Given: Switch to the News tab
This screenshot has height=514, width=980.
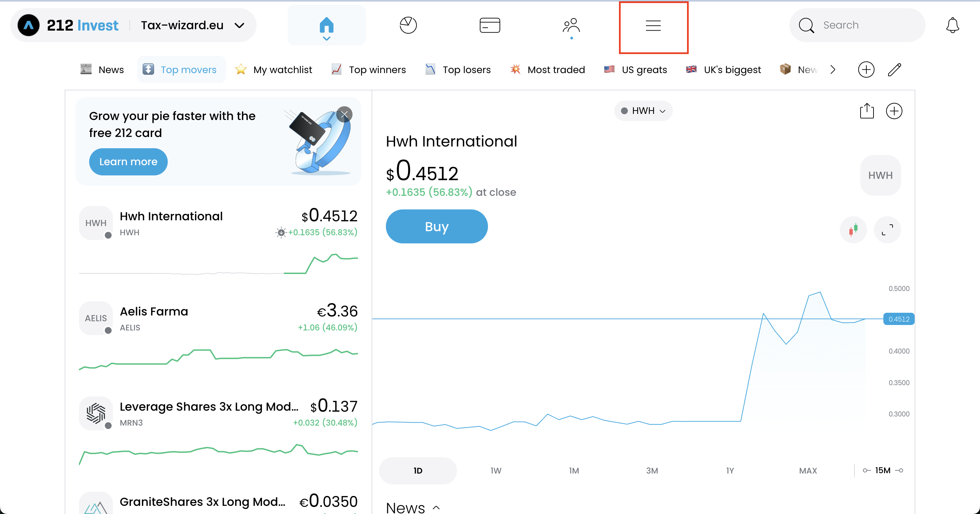Looking at the screenshot, I should point(102,70).
